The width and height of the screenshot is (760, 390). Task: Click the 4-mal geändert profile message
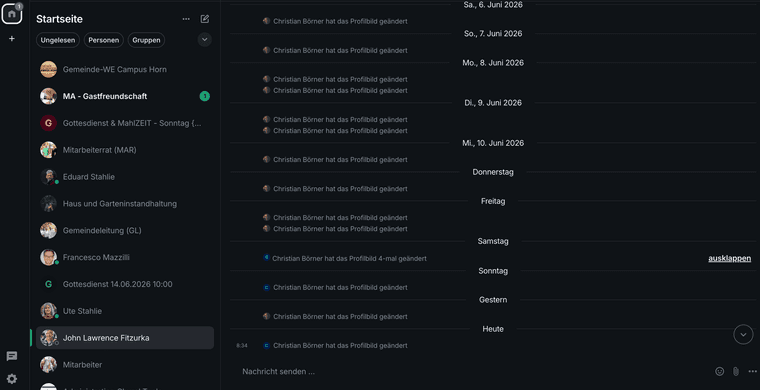pyautogui.click(x=349, y=258)
